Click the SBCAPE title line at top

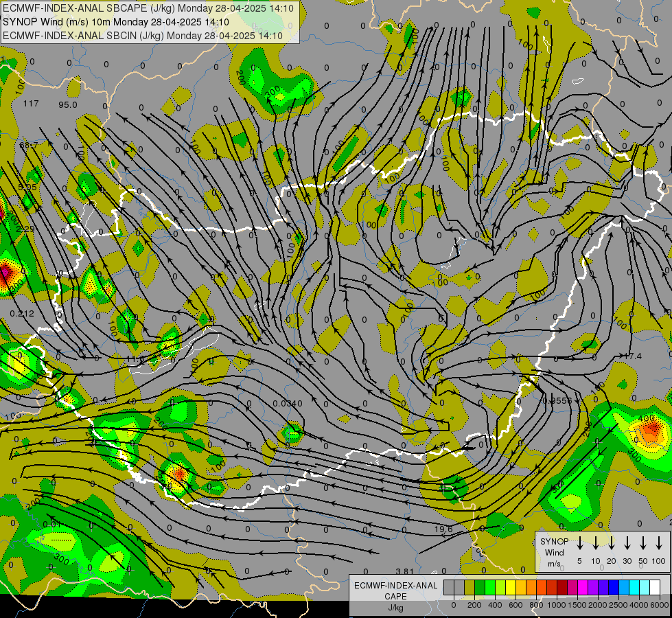pyautogui.click(x=148, y=8)
